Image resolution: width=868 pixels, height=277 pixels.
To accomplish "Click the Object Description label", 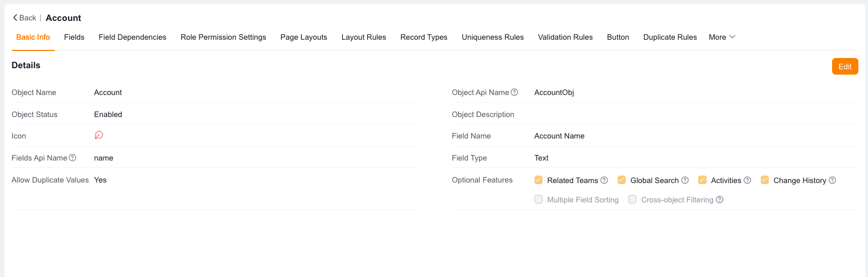I will point(483,114).
